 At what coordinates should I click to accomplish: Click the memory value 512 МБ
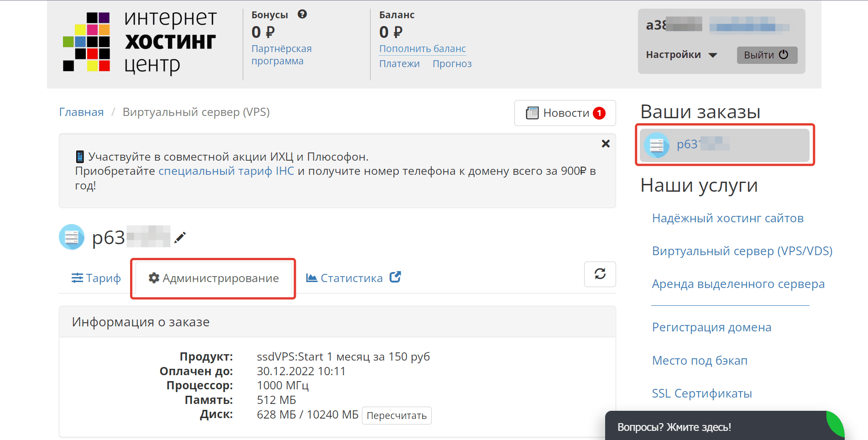point(277,400)
